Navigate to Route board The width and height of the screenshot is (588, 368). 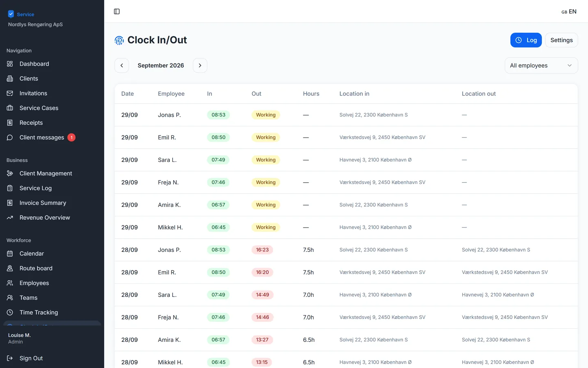click(x=52, y=268)
